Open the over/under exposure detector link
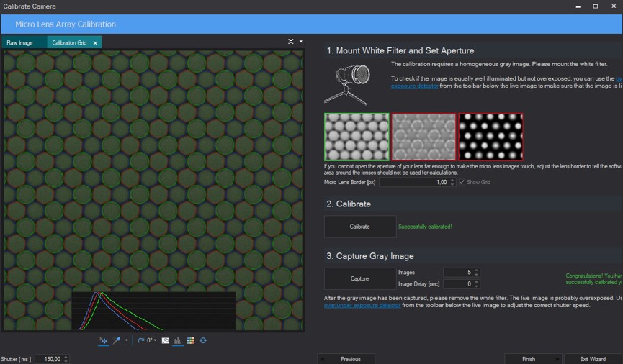The image size is (623, 364). (362, 305)
